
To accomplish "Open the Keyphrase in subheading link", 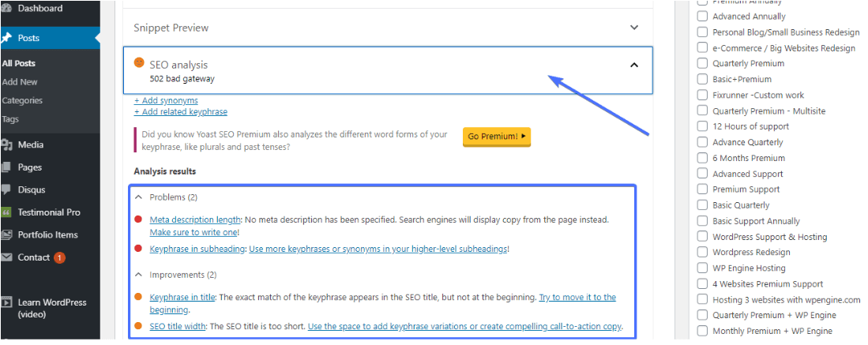I will [x=197, y=249].
